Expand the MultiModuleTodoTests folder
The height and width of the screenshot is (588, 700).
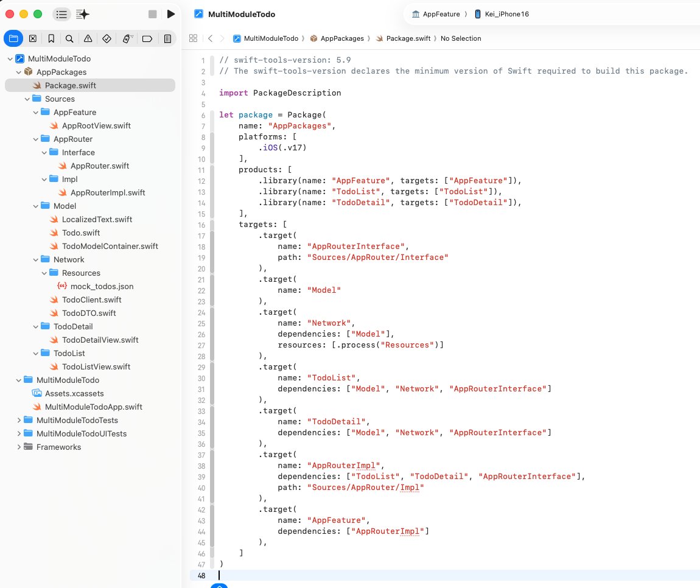(18, 420)
